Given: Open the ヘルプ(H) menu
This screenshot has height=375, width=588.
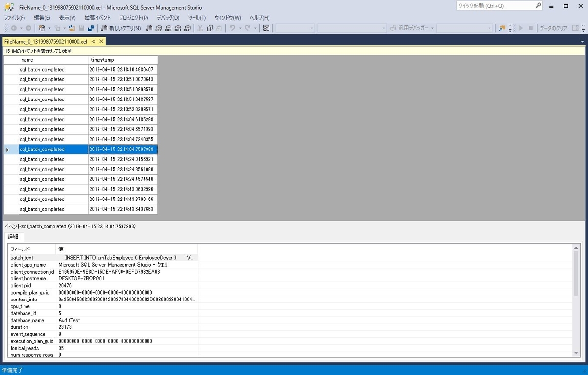Looking at the screenshot, I should [x=260, y=18].
